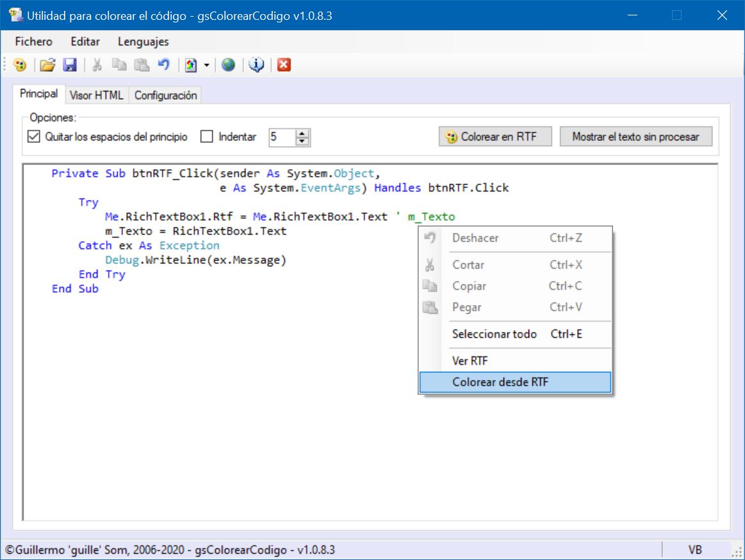Click the colorize smiley icon in toolbar

20,65
